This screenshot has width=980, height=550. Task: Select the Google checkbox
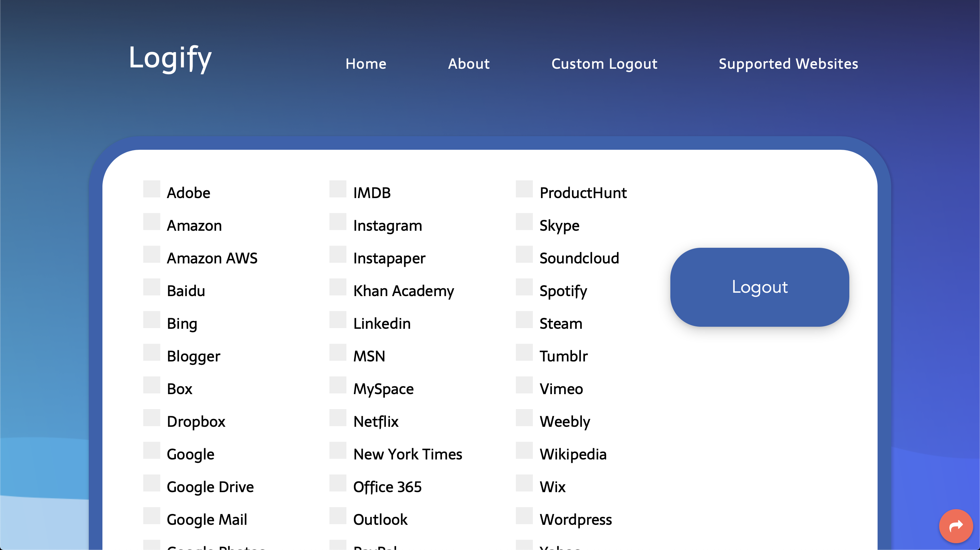coord(151,451)
